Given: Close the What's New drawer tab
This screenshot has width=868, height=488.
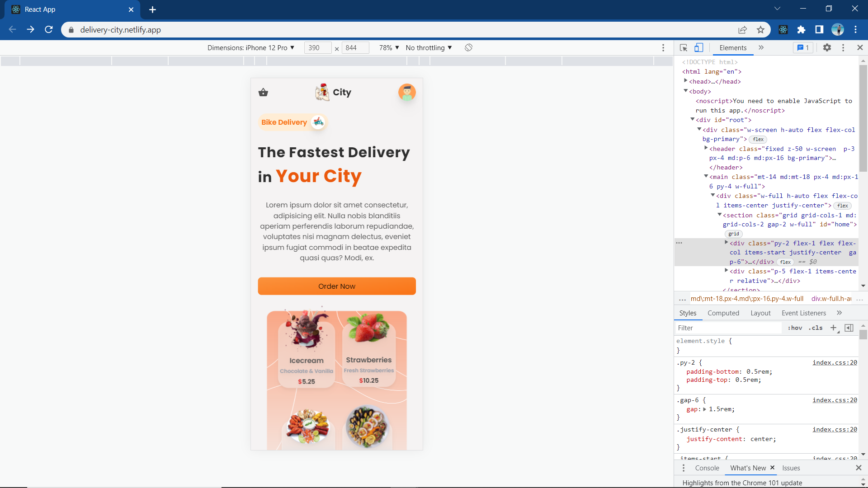Looking at the screenshot, I should tap(773, 468).
